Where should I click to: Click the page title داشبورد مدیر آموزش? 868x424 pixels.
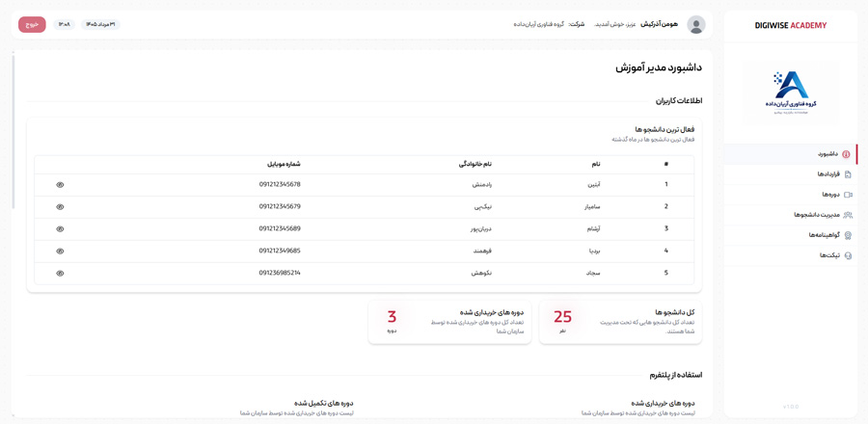[x=659, y=68]
